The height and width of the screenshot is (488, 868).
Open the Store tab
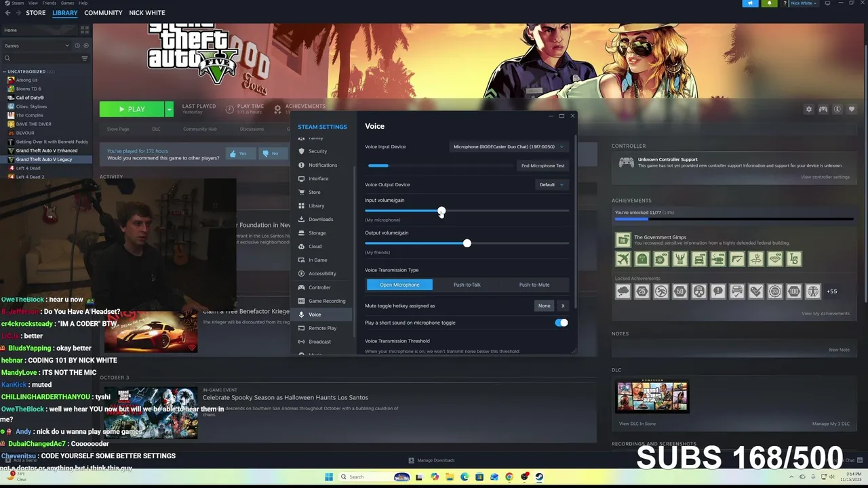[35, 13]
